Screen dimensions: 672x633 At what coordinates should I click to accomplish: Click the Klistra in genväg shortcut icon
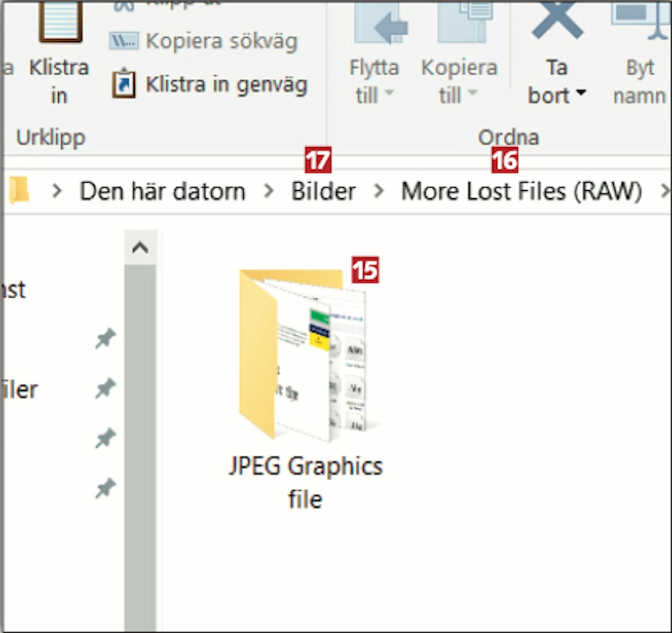[124, 84]
